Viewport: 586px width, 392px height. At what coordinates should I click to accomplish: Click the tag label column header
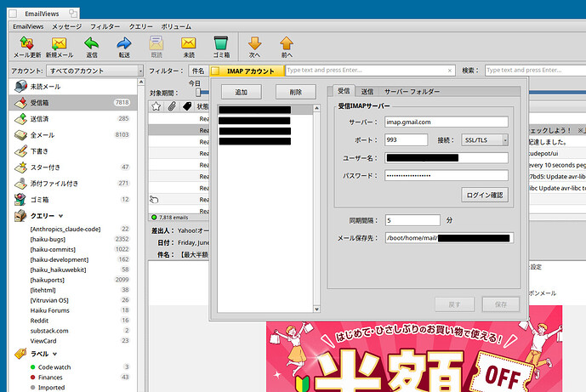(187, 106)
